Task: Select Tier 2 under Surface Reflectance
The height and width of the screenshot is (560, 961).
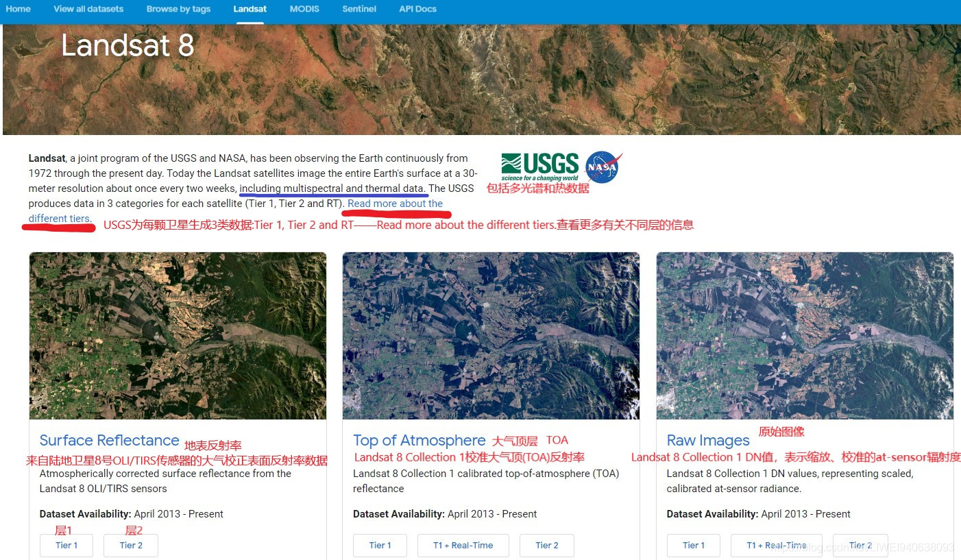Action: point(131,546)
